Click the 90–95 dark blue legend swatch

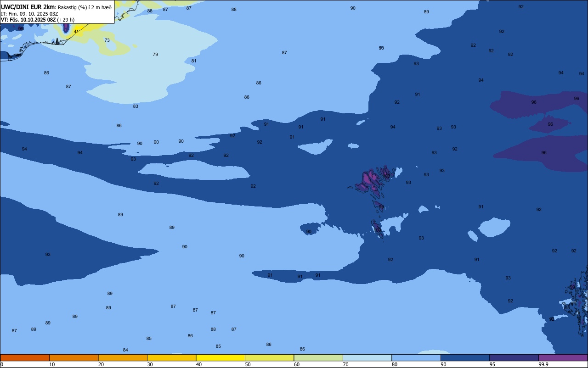pyautogui.click(x=465, y=357)
